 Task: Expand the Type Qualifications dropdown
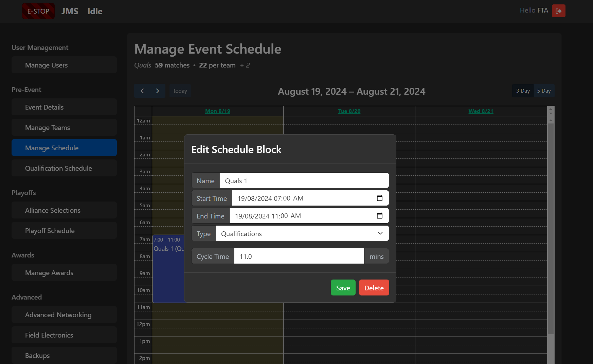coord(302,233)
